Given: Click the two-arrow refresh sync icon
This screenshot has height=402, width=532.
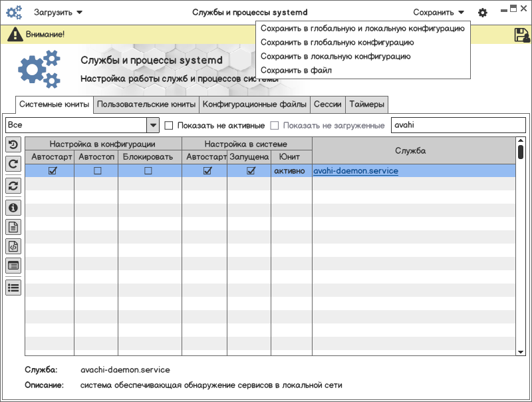Looking at the screenshot, I should point(13,186).
